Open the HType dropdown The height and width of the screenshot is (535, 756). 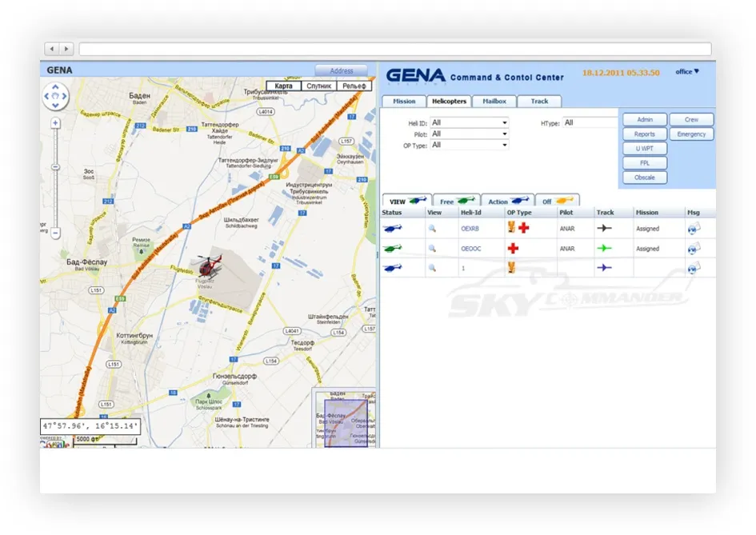(590, 123)
